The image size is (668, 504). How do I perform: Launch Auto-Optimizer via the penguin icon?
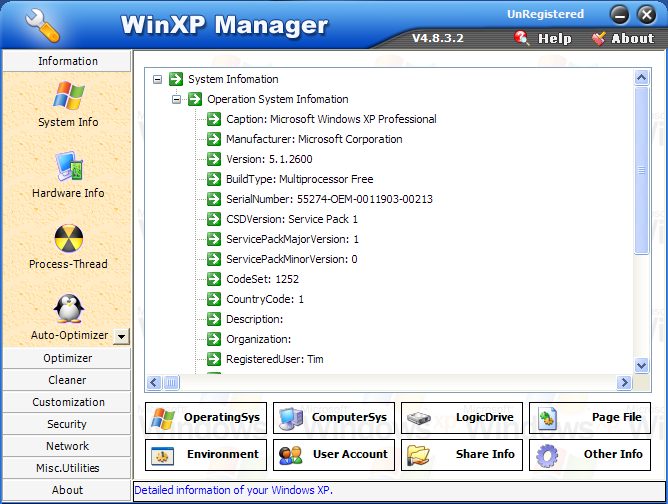click(x=69, y=308)
